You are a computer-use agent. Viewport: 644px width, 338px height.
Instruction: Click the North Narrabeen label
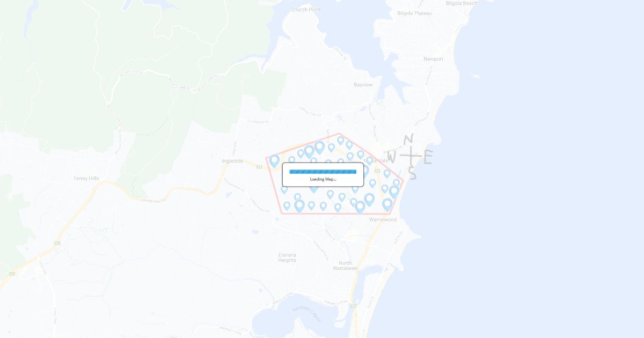(x=345, y=266)
